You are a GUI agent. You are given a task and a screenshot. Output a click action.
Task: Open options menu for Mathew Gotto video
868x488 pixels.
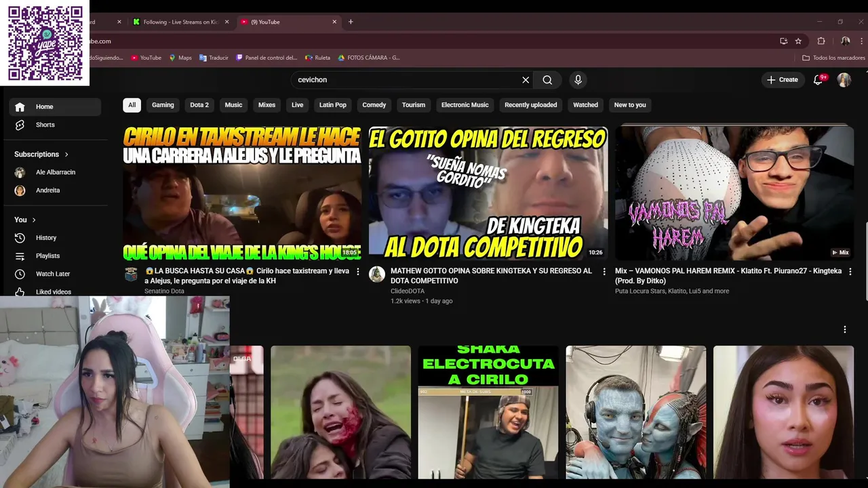pos(604,272)
